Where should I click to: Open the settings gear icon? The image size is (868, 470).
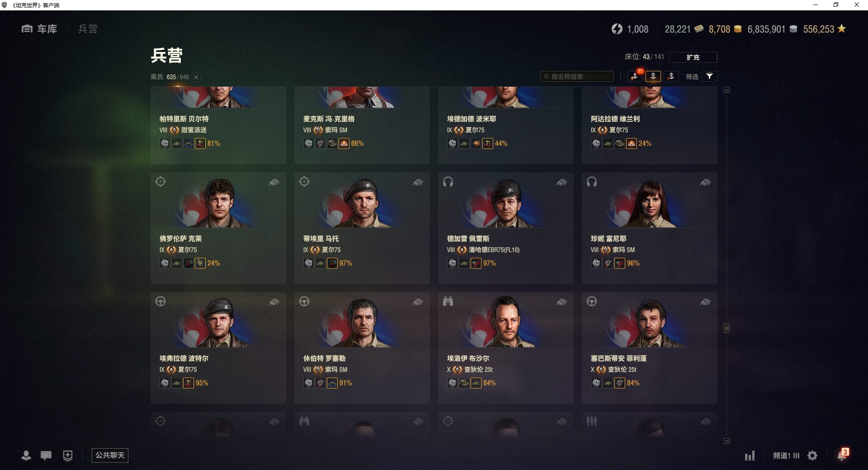point(812,456)
